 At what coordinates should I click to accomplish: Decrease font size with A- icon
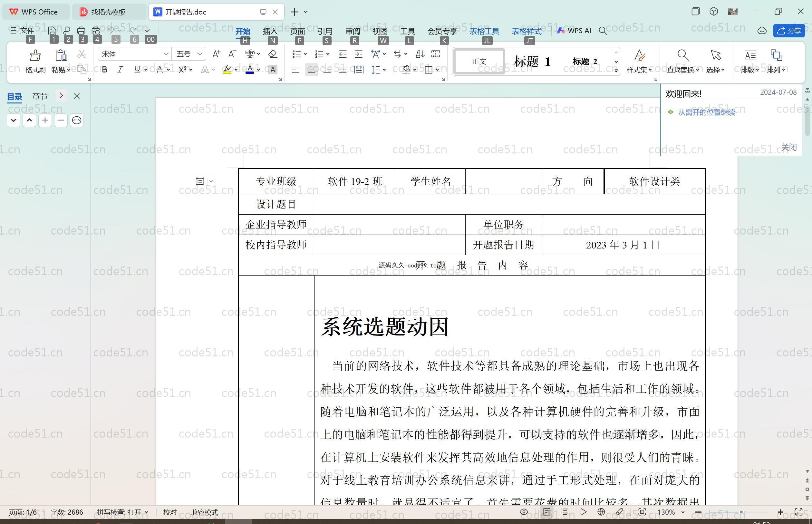[232, 54]
